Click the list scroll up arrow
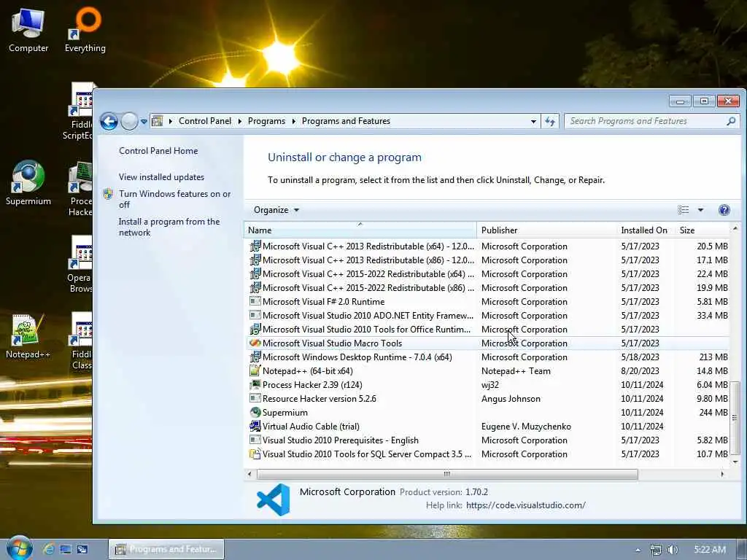 click(x=735, y=228)
